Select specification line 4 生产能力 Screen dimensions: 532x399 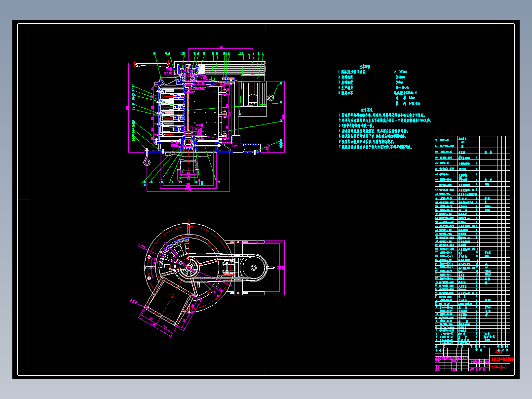[x=346, y=87]
